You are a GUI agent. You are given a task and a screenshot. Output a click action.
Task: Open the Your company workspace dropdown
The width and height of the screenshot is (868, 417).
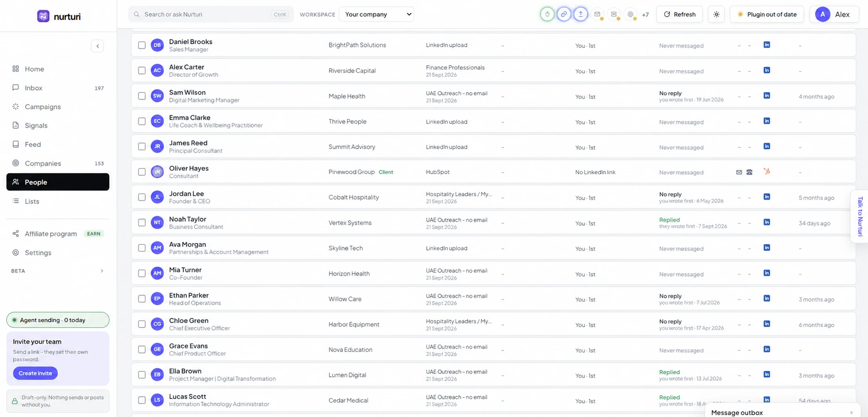pos(376,14)
